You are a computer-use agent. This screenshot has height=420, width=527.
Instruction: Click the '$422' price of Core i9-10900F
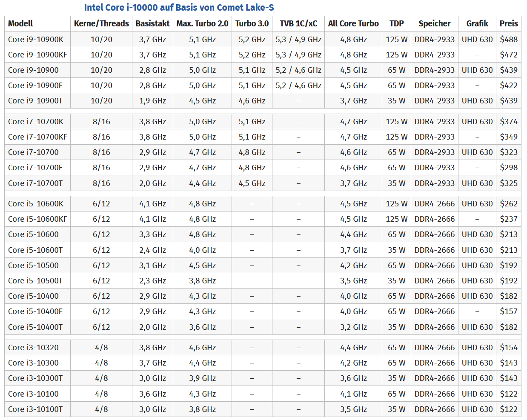click(509, 86)
